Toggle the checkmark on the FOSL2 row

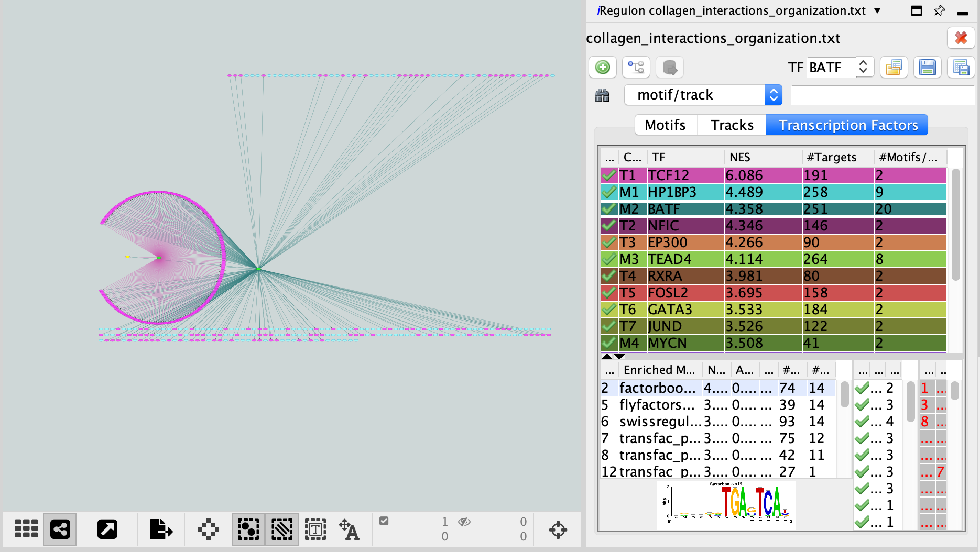(609, 292)
